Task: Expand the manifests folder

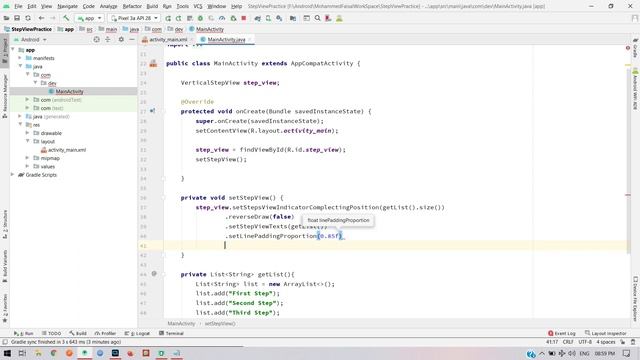Action: [x=20, y=58]
